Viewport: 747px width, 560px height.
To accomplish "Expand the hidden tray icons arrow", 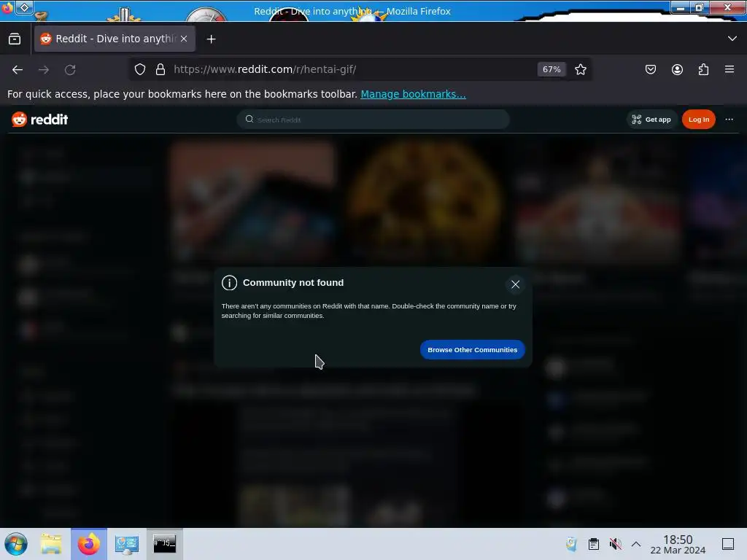I will tap(636, 544).
